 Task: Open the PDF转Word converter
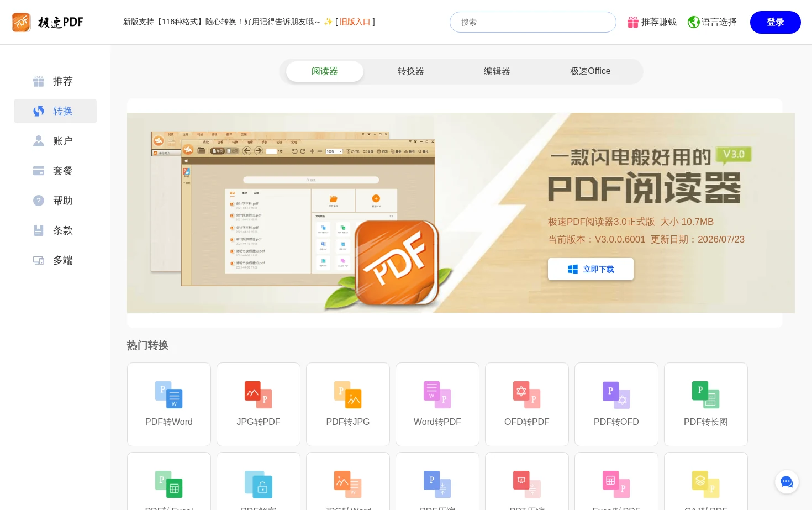169,404
